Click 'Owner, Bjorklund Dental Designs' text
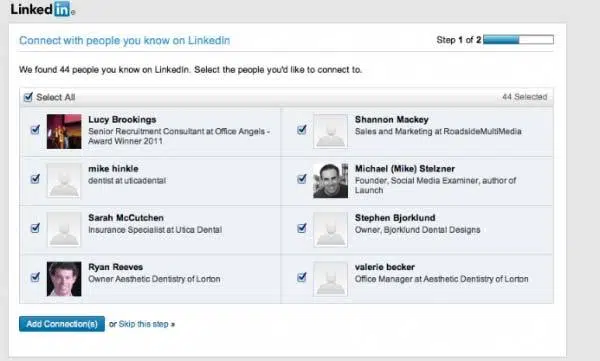Viewport: 600px width, 361px height. coord(417,230)
